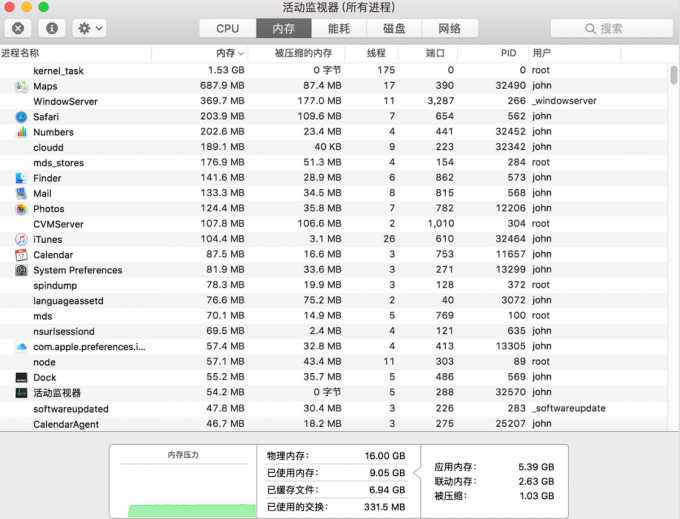Click the 联动内存 2.63 GB entry
Viewport: 680px width, 519px height.
(494, 481)
